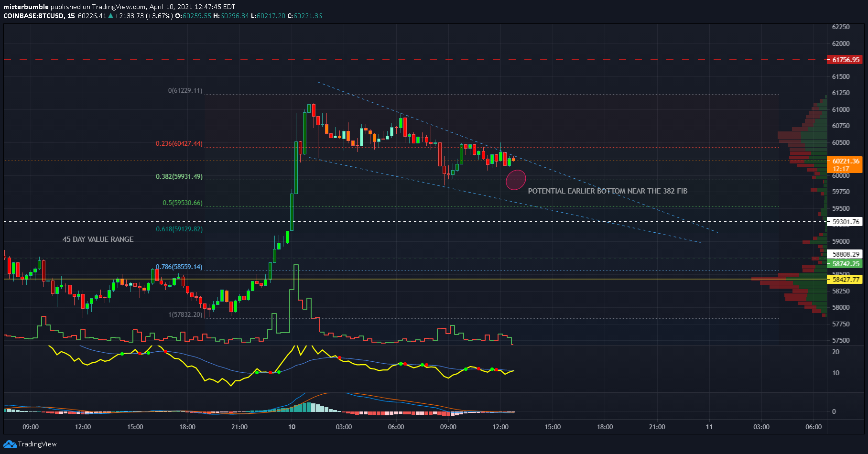Image resolution: width=868 pixels, height=454 pixels.
Task: Click the yellow 58427.77 price label
Action: (845, 280)
